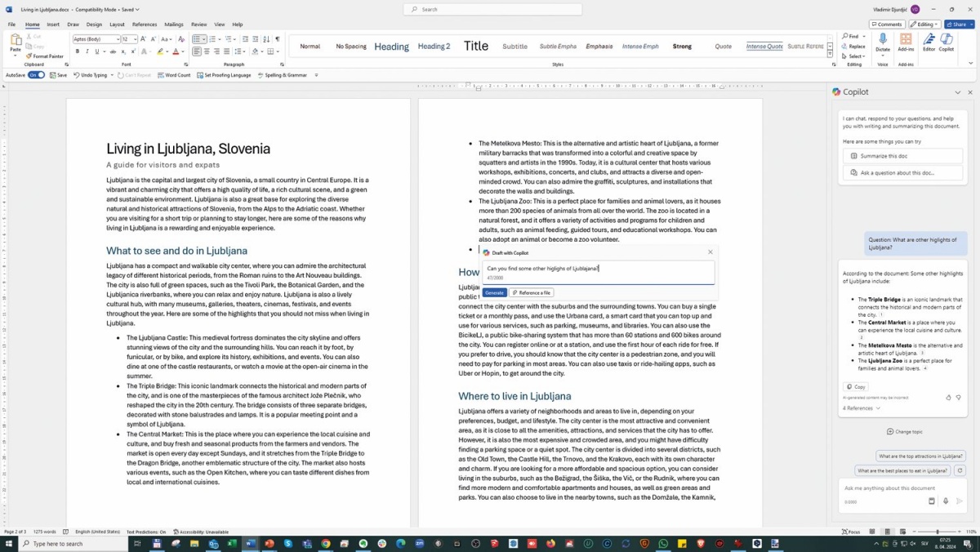This screenshot has width=980, height=552.
Task: Give thumbs up to Copilot answer
Action: [948, 398]
